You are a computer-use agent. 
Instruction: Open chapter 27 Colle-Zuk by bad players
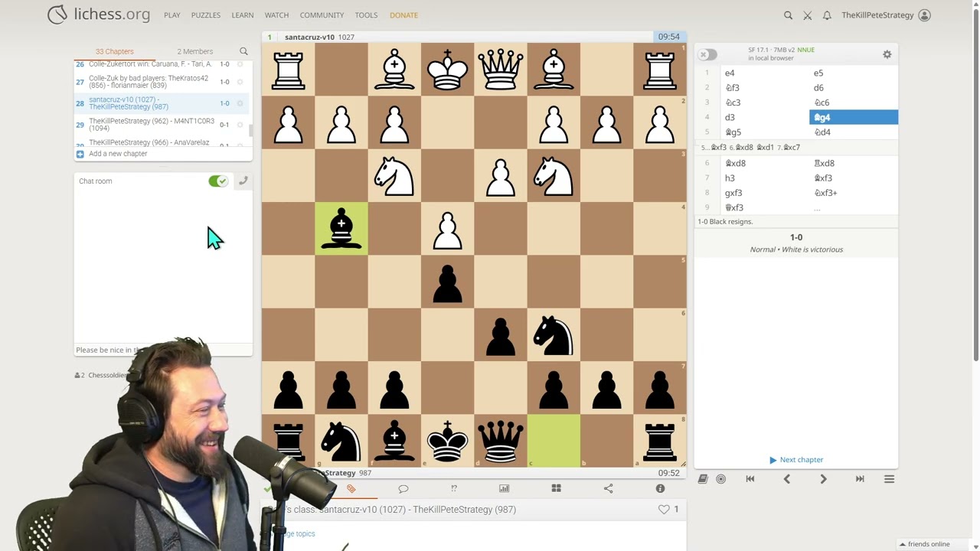point(149,82)
